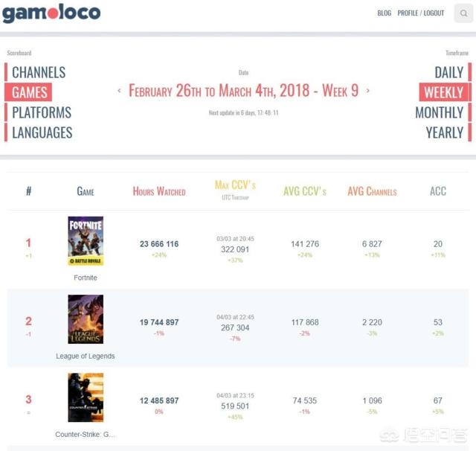476x451 pixels.
Task: Switch timeframe to Weekly
Action: click(443, 92)
